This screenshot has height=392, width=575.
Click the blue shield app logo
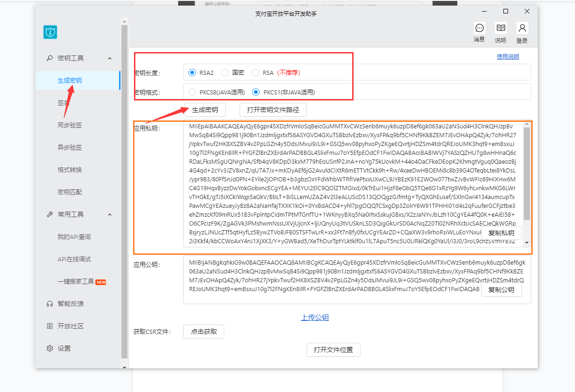(x=50, y=32)
